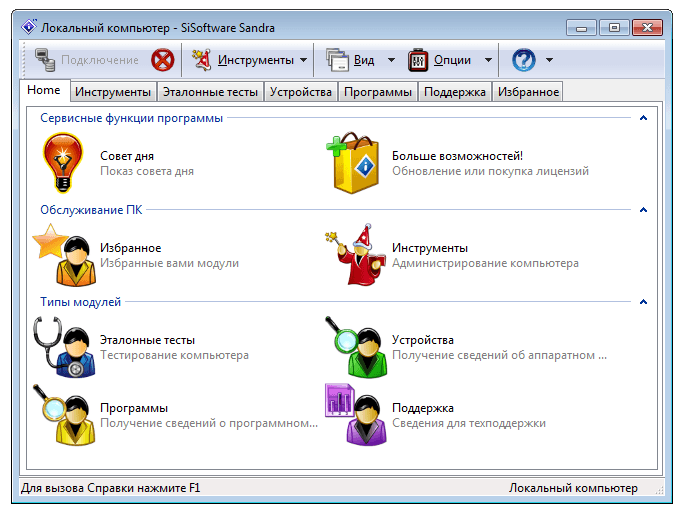Open the Программы yellow user icon
The image size is (676, 508).
click(x=65, y=414)
